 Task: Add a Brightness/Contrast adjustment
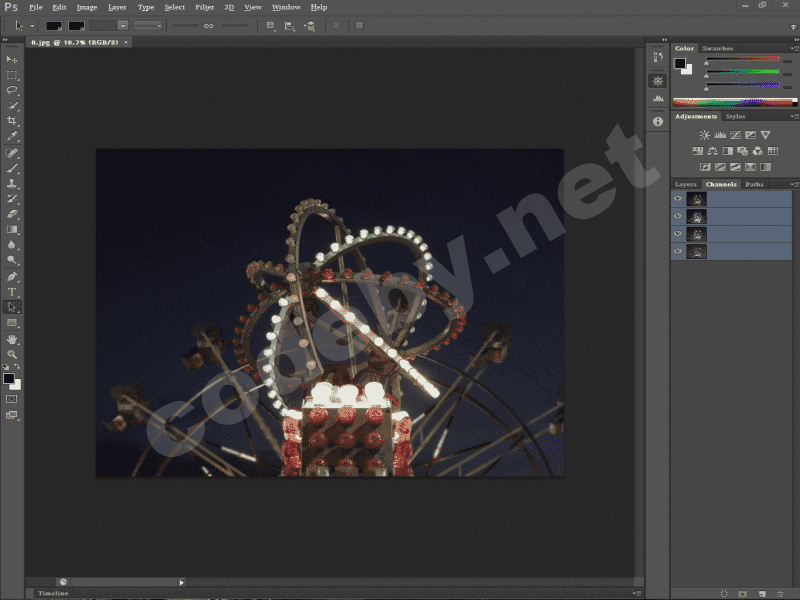click(x=704, y=135)
